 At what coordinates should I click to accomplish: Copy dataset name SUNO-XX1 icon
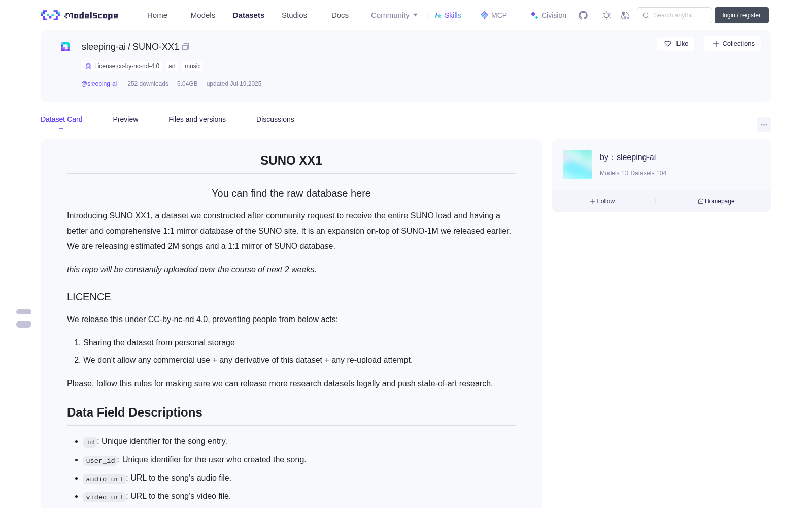point(186,47)
